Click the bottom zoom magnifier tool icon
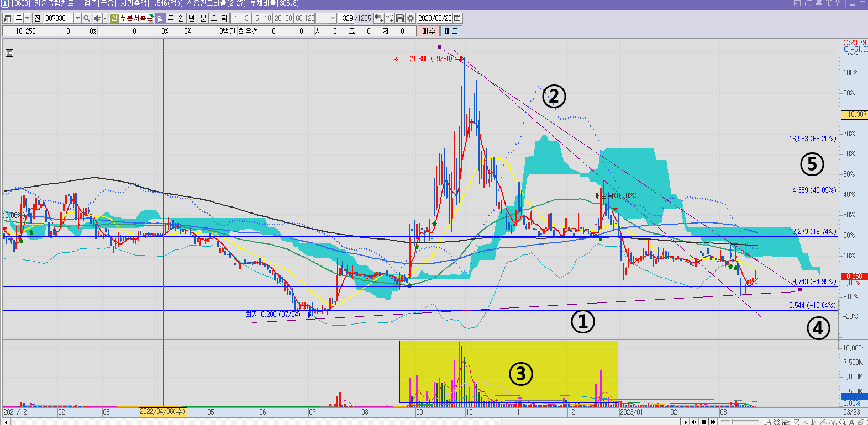 pos(842,422)
